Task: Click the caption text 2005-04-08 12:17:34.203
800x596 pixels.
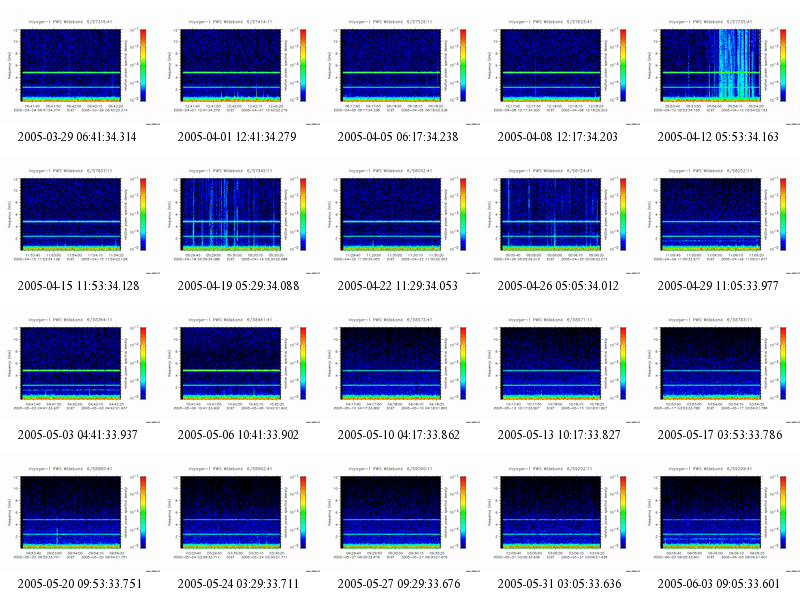Action: click(x=558, y=137)
